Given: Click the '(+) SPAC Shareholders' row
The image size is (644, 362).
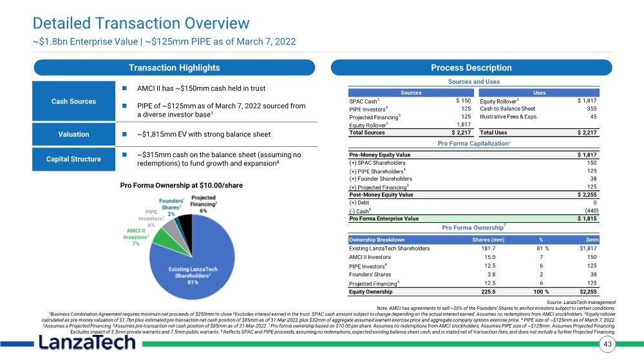Looking at the screenshot, I should 473,163.
